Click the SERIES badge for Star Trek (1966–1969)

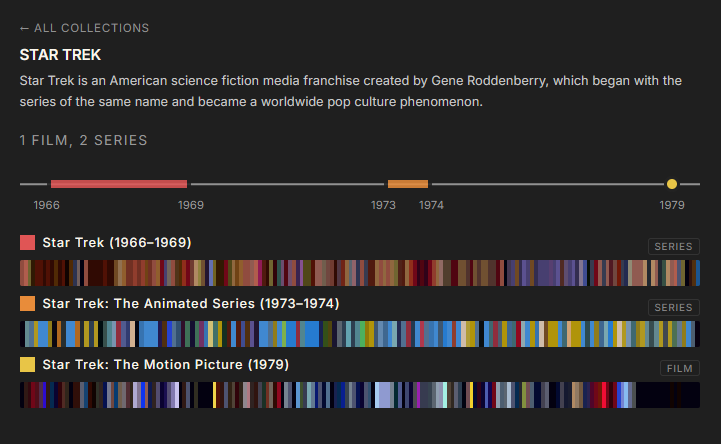click(x=674, y=246)
